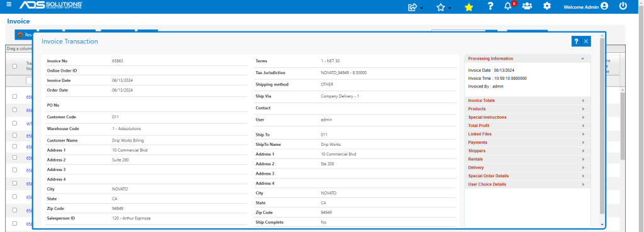Expand the Products section

click(x=528, y=109)
